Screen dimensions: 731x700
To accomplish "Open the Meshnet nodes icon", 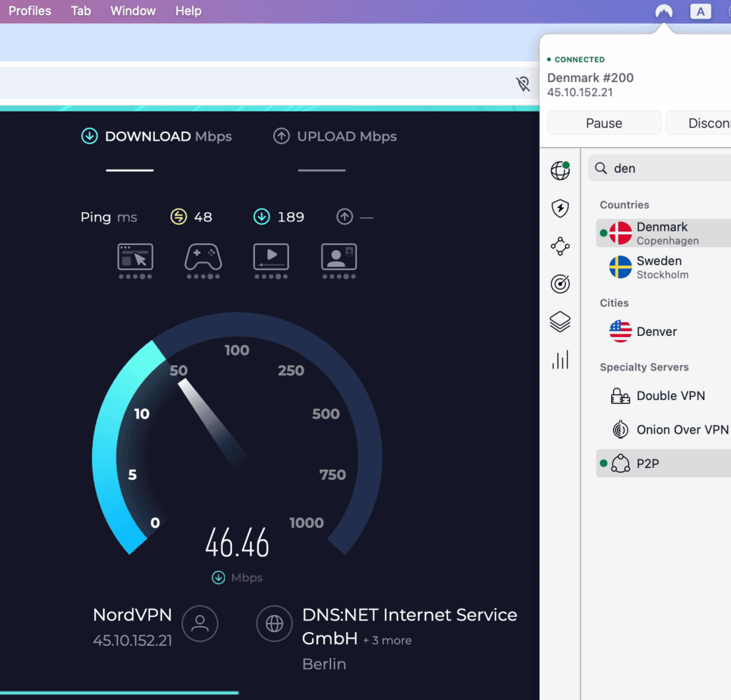I will point(560,246).
